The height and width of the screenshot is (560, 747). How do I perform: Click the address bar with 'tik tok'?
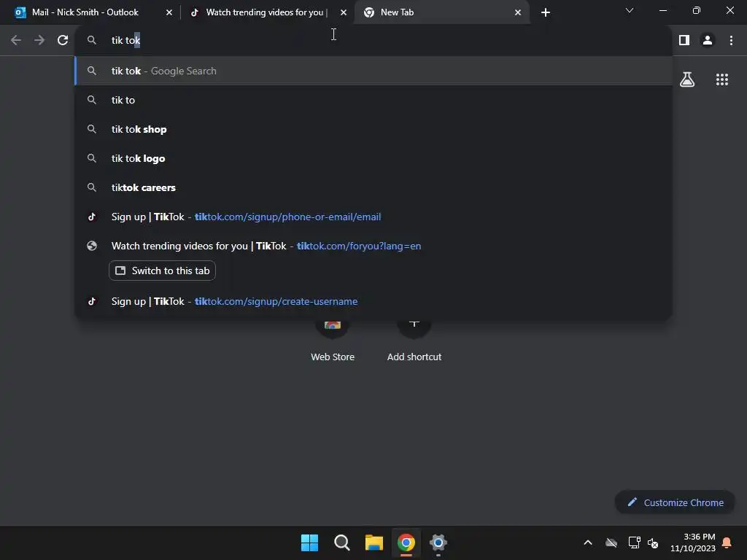coord(374,41)
